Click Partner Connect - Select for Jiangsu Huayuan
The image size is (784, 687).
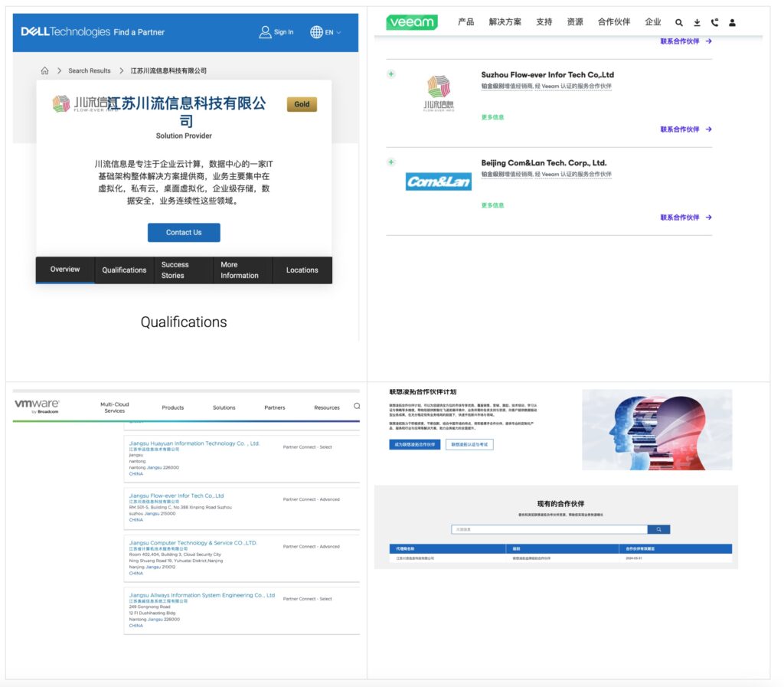(x=307, y=447)
